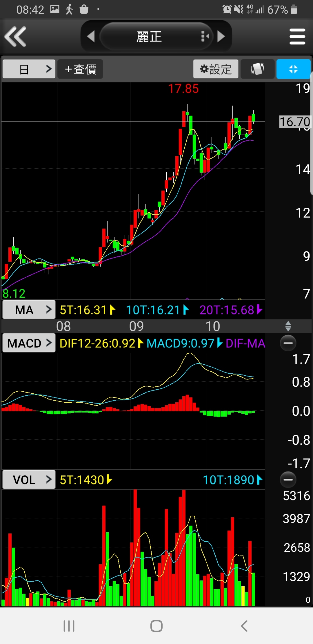This screenshot has height=644, width=313.
Task: Open the MA indicator selector
Action: click(x=29, y=310)
